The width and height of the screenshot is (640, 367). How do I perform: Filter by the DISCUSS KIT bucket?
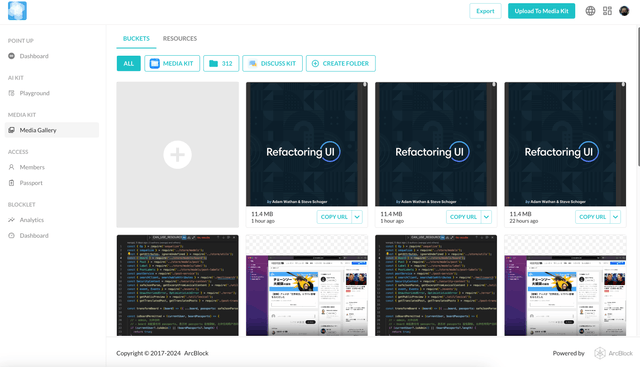click(272, 63)
